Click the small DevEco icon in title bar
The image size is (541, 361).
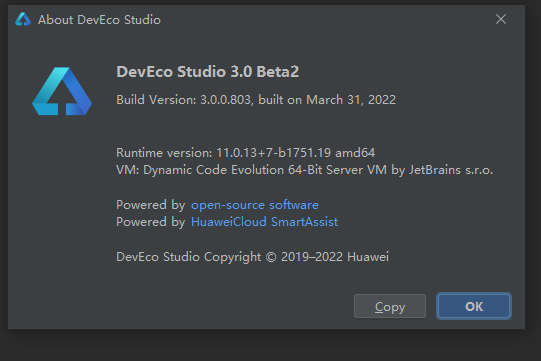(x=23, y=19)
